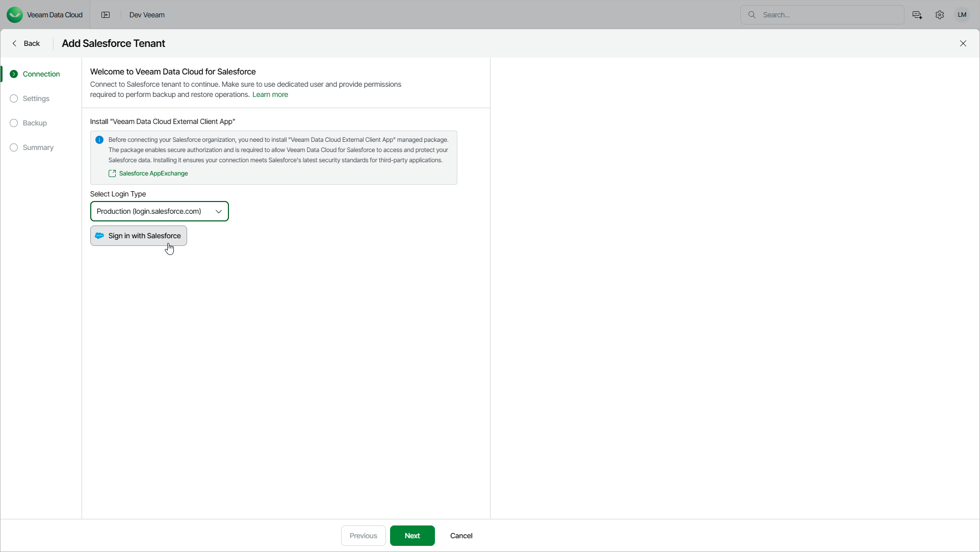980x552 pixels.
Task: Click the feedback icon beside search
Action: coord(917,15)
